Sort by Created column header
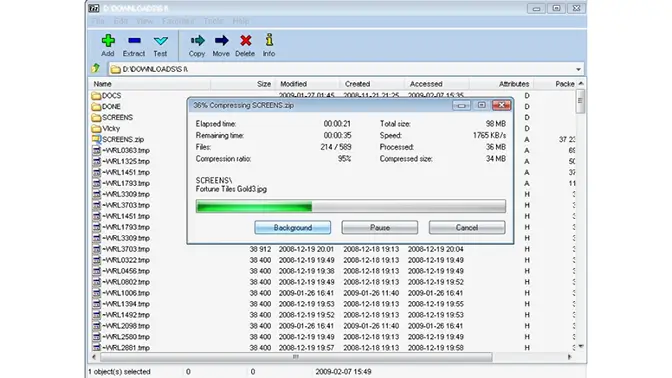This screenshot has width=672, height=378. coord(372,84)
